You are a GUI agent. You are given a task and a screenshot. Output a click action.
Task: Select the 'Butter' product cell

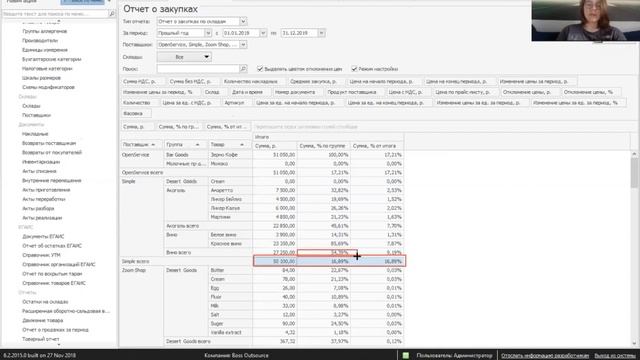230,270
